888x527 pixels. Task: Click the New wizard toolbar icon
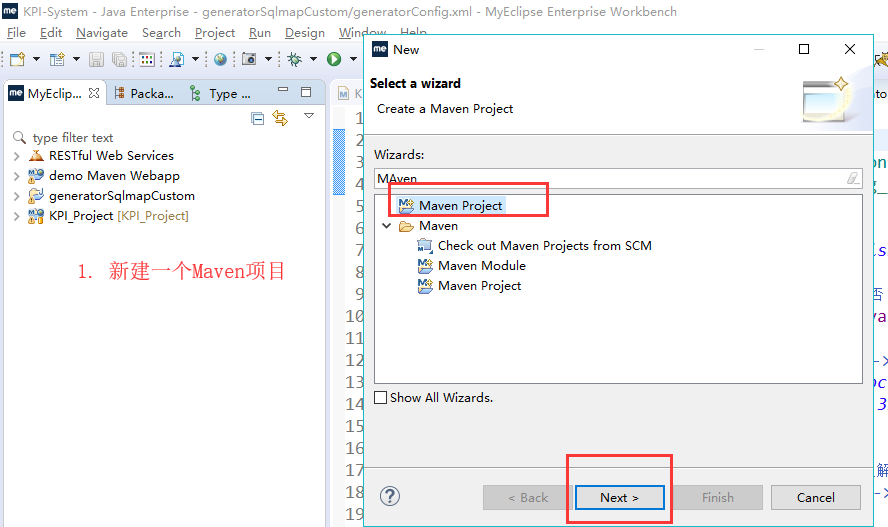(18, 59)
